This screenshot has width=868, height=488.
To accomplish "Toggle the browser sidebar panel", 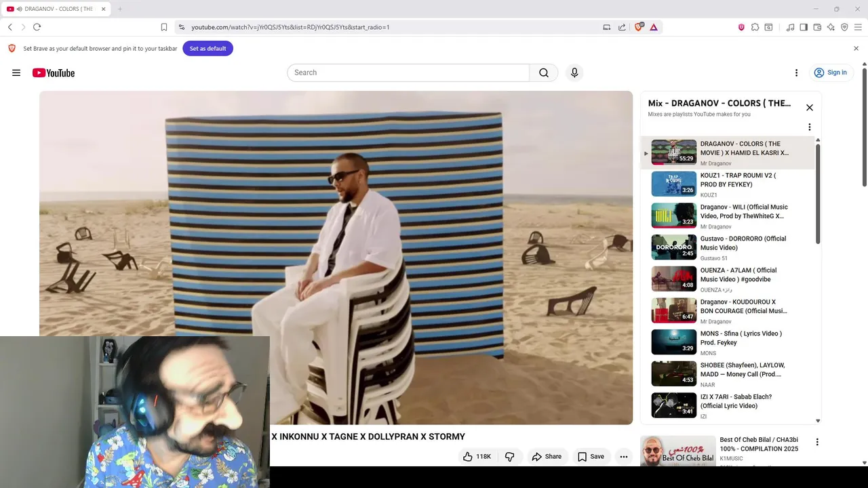I will (x=804, y=27).
